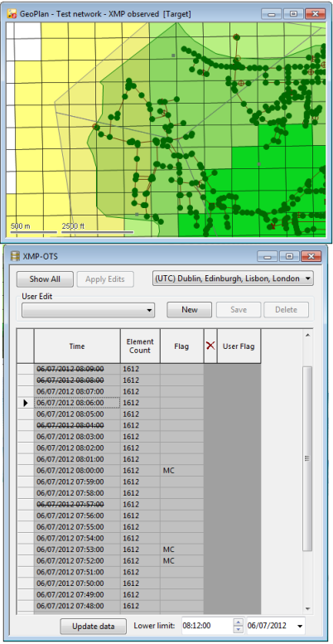Click the greyed Apply Edits button
The height and width of the screenshot is (644, 333).
point(105,279)
